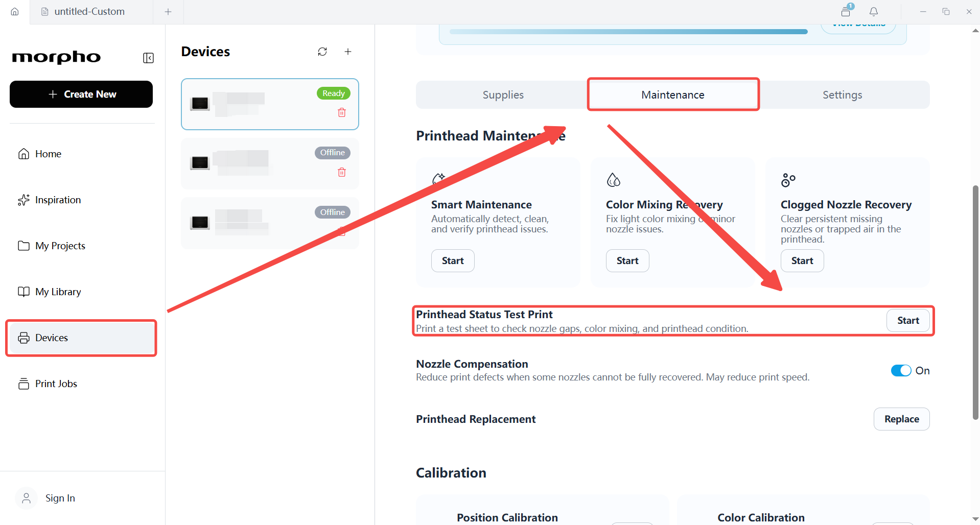This screenshot has width=980, height=525.
Task: Open the notifications bell
Action: 874,11
